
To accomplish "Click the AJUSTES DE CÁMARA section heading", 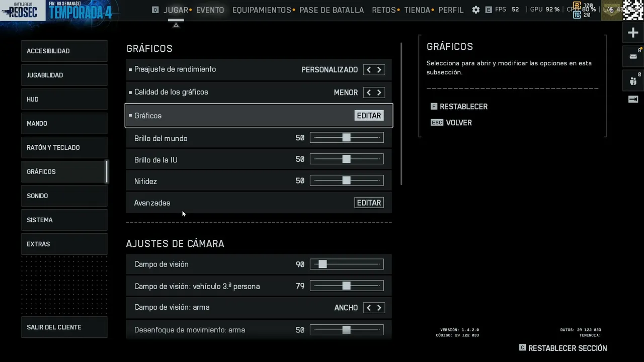I will [x=175, y=243].
